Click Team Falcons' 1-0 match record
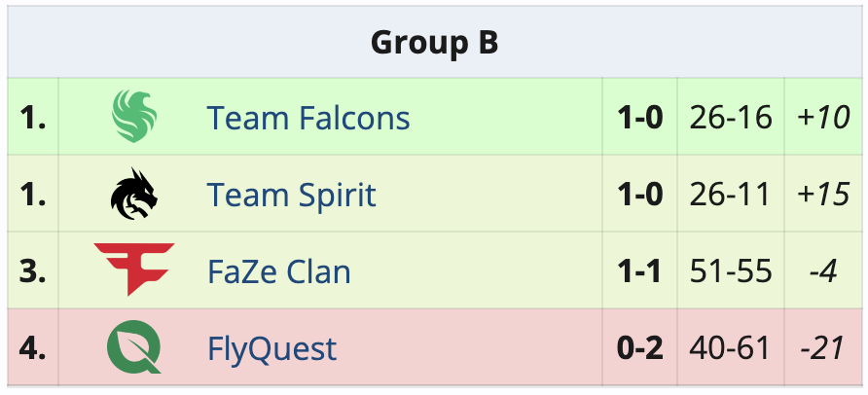This screenshot has width=868, height=395. [x=640, y=118]
